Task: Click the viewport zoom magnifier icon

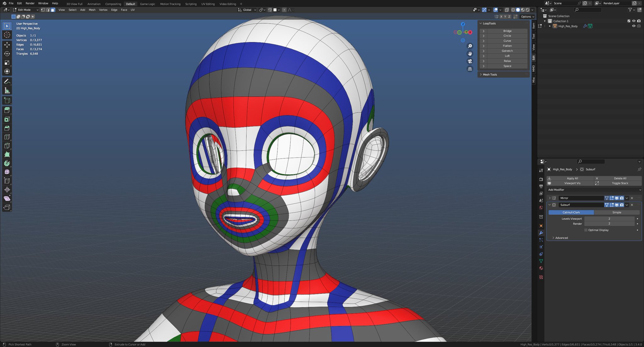Action: coord(470,46)
